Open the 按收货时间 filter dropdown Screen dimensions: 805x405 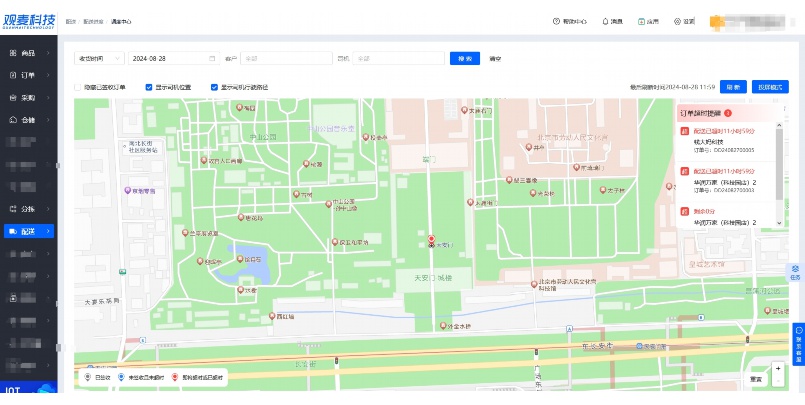click(x=98, y=59)
